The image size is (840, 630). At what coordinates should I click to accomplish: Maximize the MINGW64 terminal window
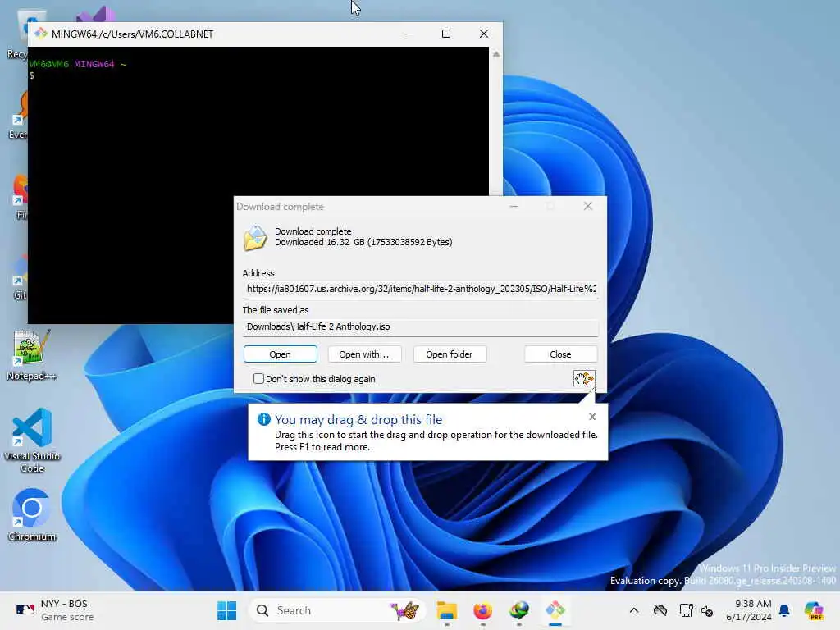(x=445, y=34)
